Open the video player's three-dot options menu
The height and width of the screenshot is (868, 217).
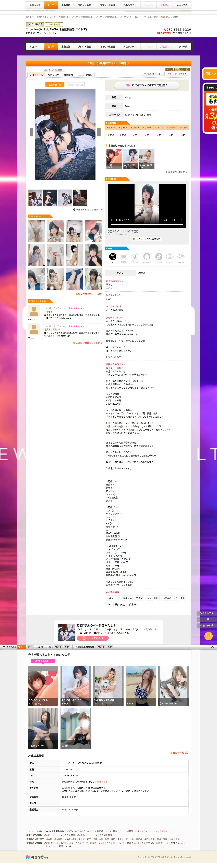point(182,220)
